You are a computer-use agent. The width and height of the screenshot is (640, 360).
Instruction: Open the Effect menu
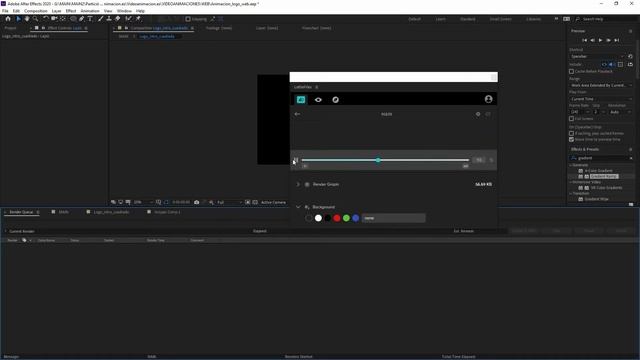coord(71,11)
